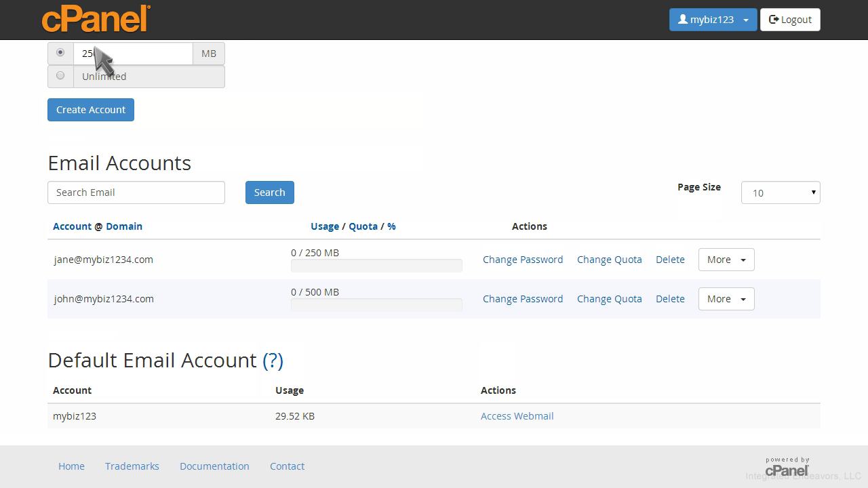Viewport: 868px width, 488px height.
Task: Change Password for jane@mybiz1234.com
Action: [x=522, y=260]
